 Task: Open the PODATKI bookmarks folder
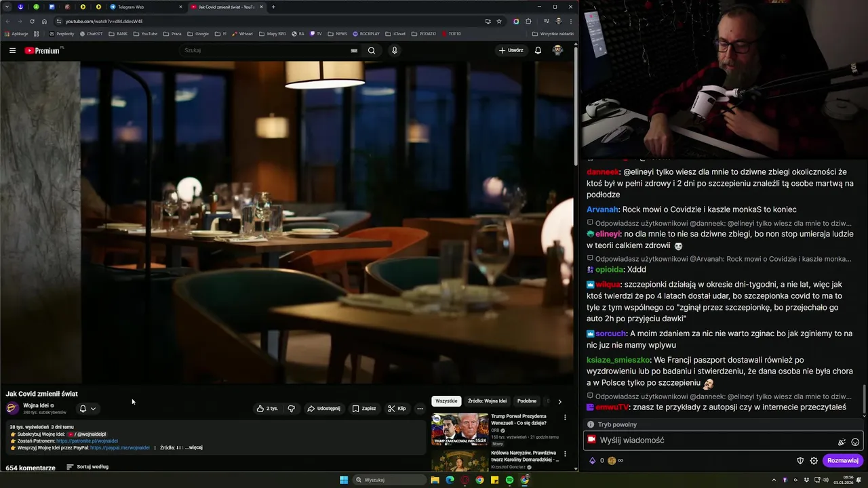coord(424,33)
